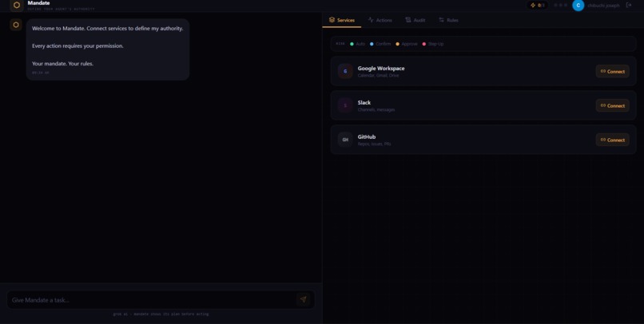644x324 pixels.
Task: Click the Mandate hexagon logo in header
Action: (x=17, y=6)
